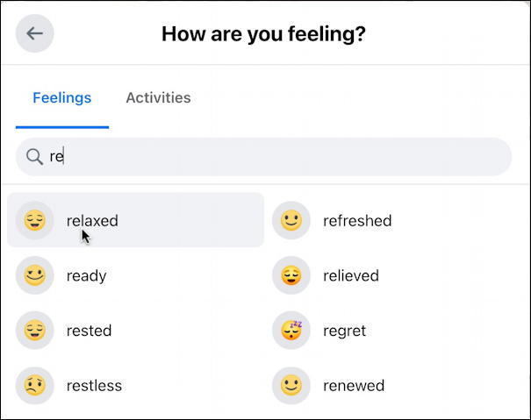
Task: Pick the relieved feeling label
Action: [x=351, y=275]
